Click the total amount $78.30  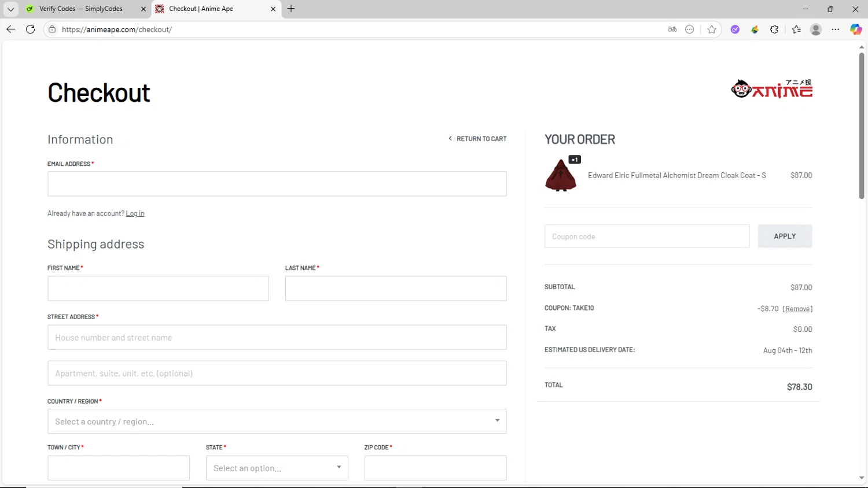(x=799, y=387)
